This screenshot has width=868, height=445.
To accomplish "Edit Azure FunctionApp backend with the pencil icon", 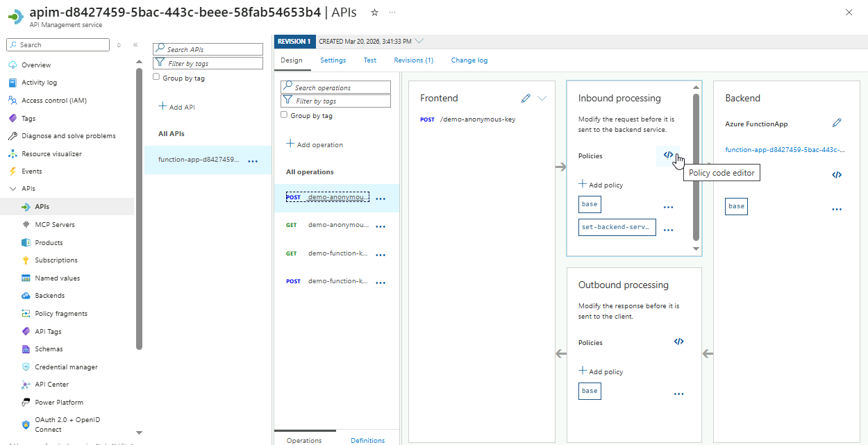I will click(837, 123).
